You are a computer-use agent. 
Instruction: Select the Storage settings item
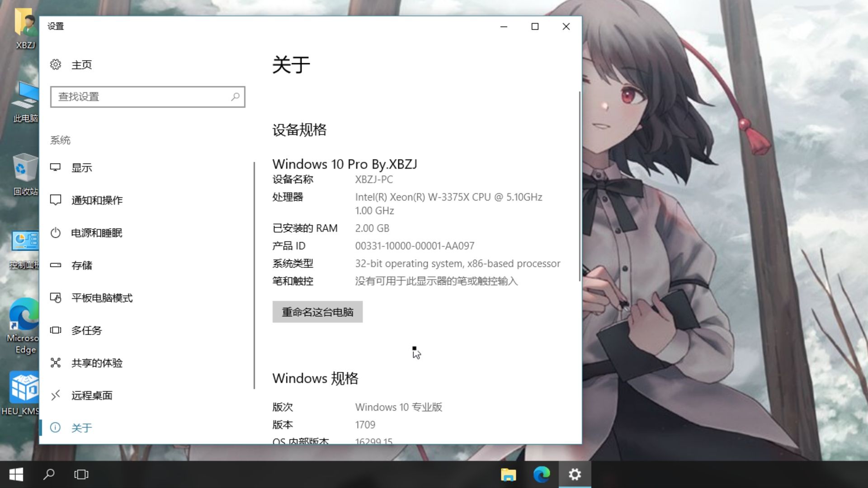[82, 265]
